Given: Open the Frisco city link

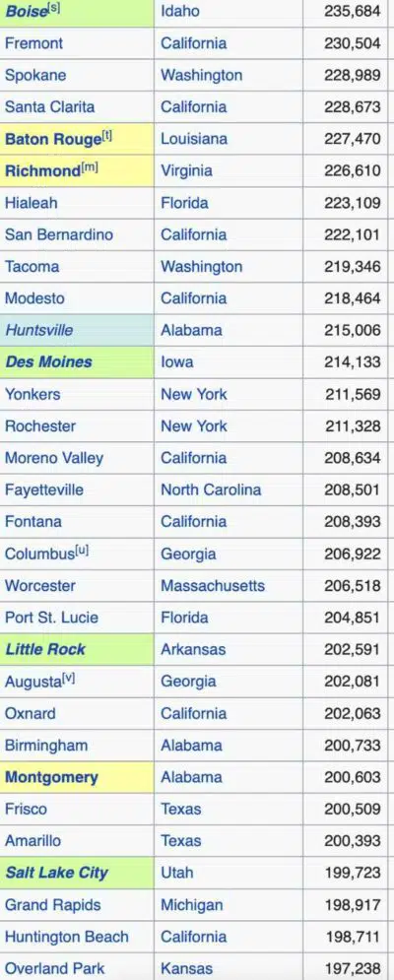Looking at the screenshot, I should click(26, 809).
